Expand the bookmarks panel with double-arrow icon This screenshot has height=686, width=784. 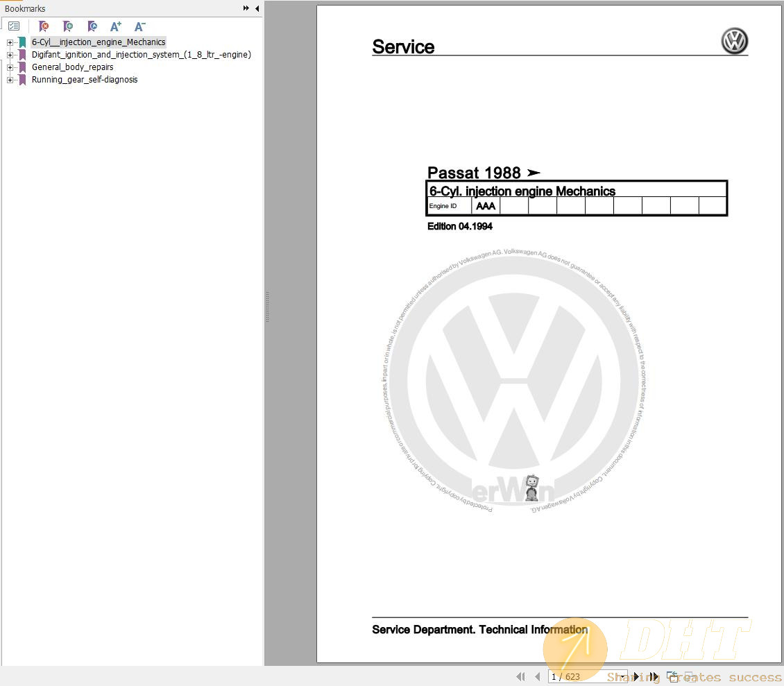coord(246,8)
